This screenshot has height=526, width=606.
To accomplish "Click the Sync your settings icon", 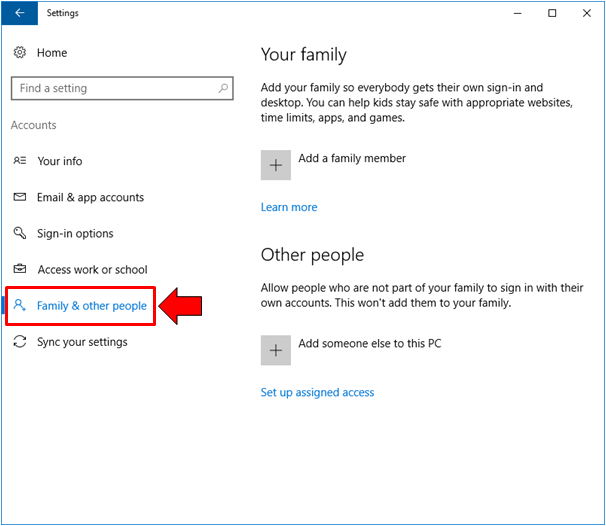I will tap(19, 342).
